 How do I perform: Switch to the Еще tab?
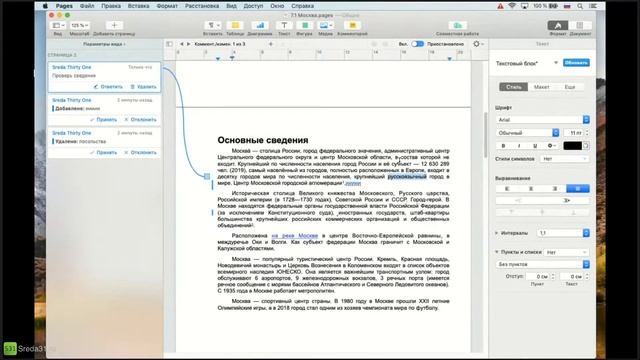point(570,87)
